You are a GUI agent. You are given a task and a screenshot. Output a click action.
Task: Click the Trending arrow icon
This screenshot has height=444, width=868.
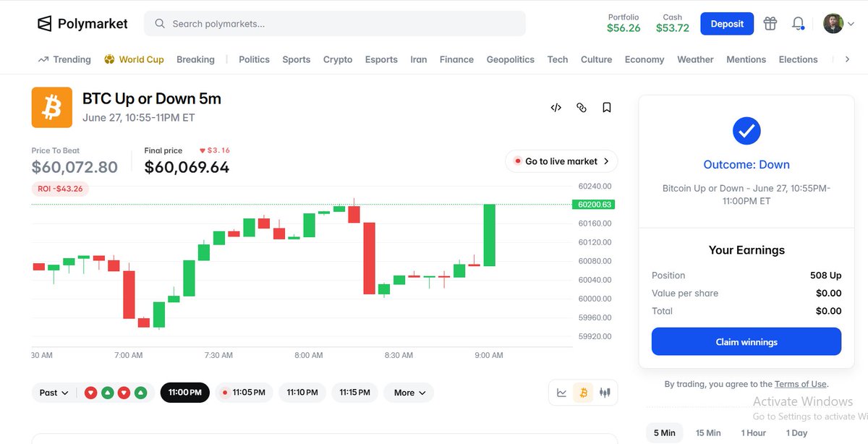[43, 59]
